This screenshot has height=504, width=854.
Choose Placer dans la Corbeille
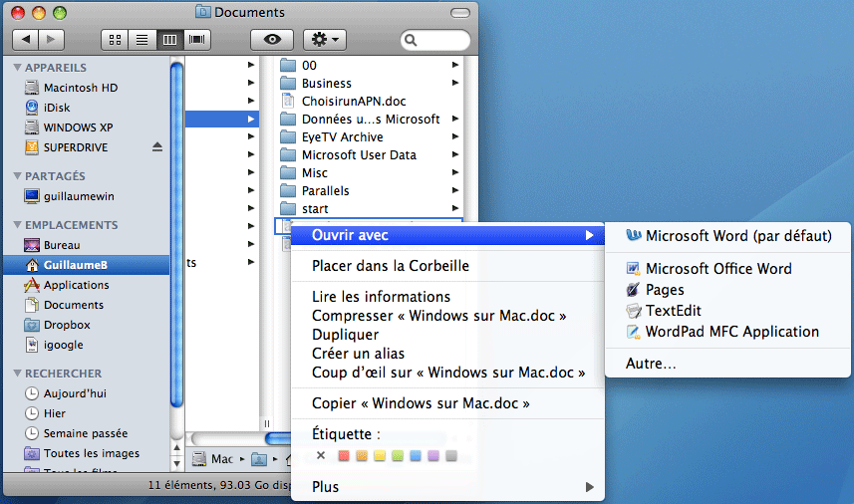click(447, 266)
